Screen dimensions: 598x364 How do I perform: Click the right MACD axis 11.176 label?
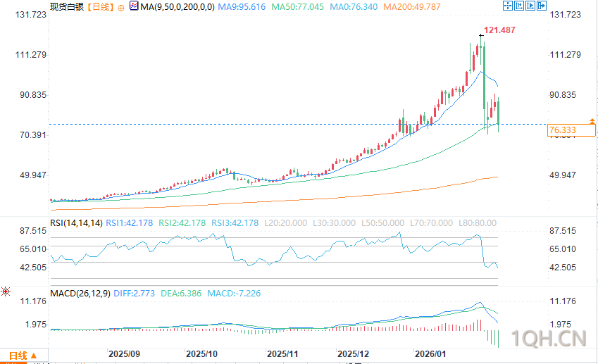coord(563,301)
